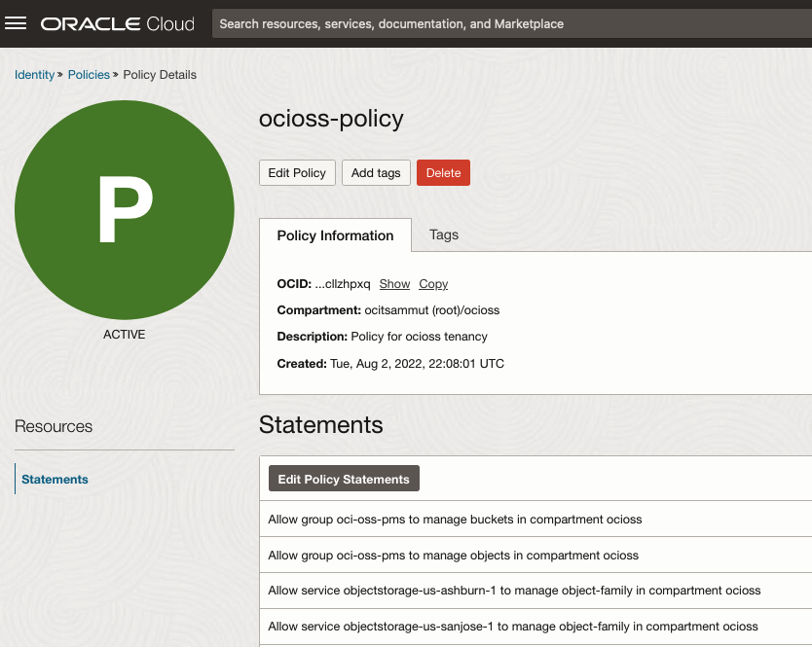Screen dimensions: 812x647
Task: Add tags to ocioss-policy
Action: tap(376, 172)
